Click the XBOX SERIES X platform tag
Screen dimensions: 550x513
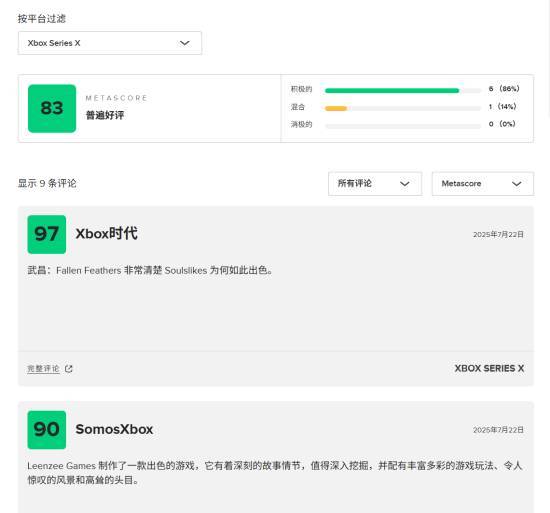point(489,368)
